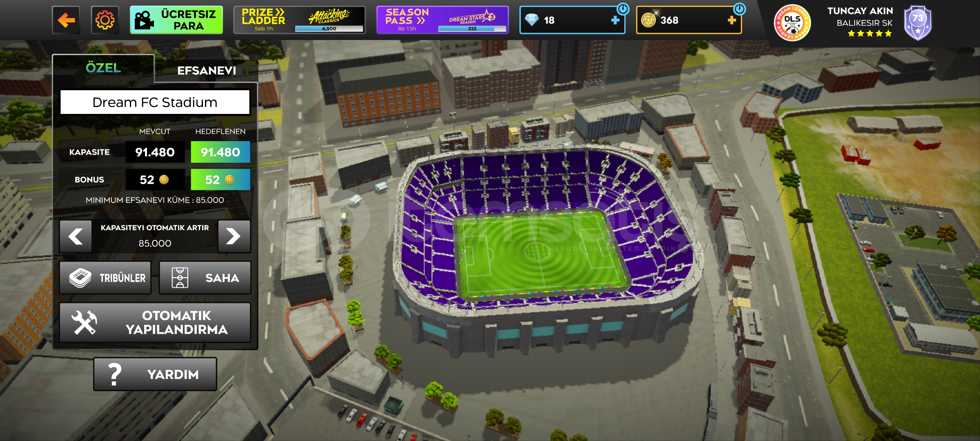
Task: Click the coin timer clock icon
Action: (x=739, y=9)
